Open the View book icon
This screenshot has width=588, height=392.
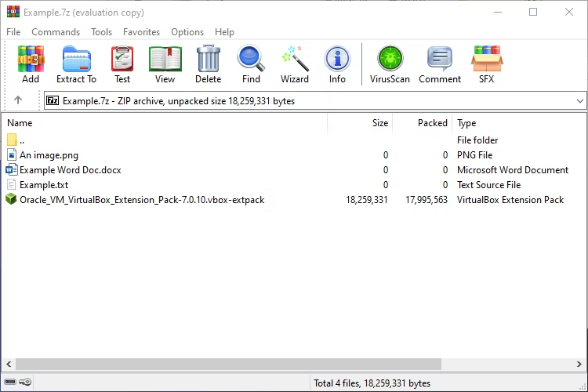(165, 60)
